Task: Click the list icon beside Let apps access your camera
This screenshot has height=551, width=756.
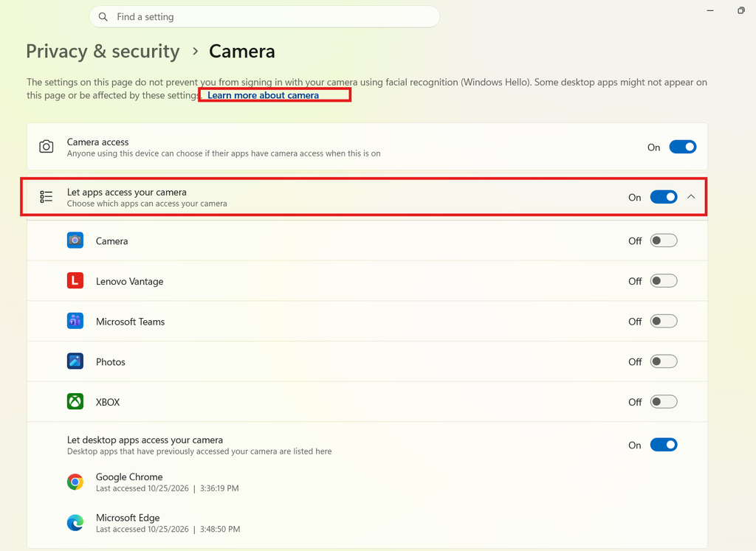Action: click(47, 196)
